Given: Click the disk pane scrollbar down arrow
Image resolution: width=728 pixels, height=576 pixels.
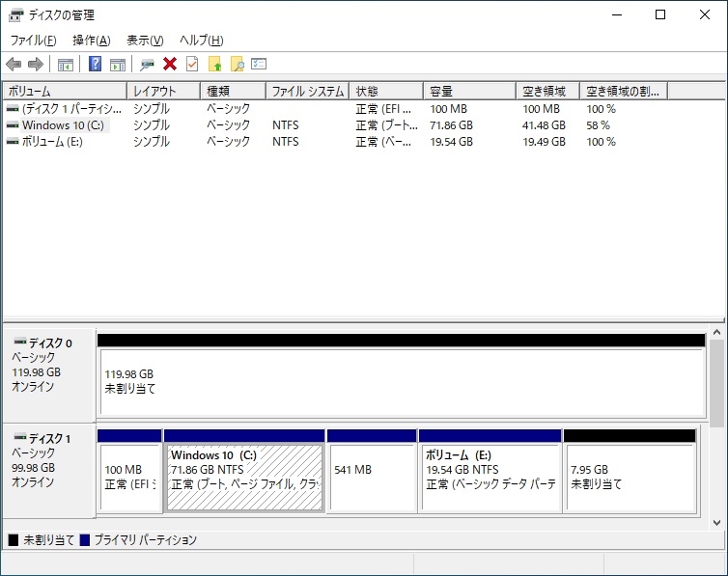Looking at the screenshot, I should (716, 523).
